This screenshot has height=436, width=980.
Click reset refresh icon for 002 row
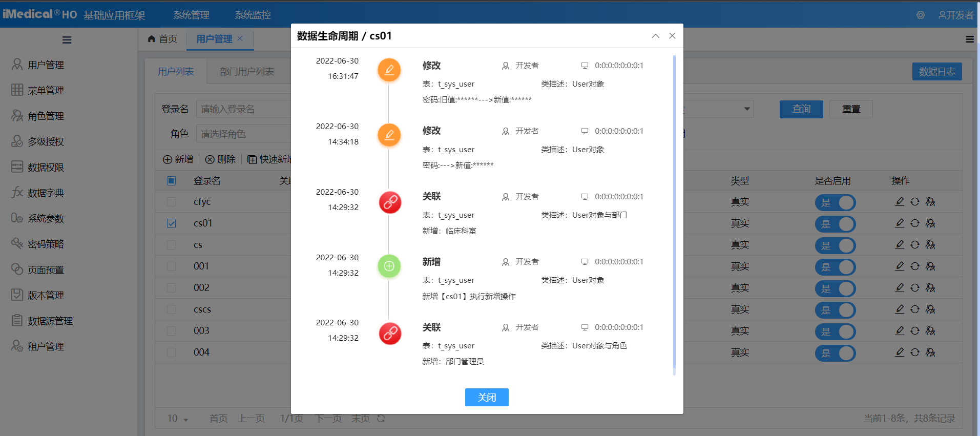(x=915, y=288)
